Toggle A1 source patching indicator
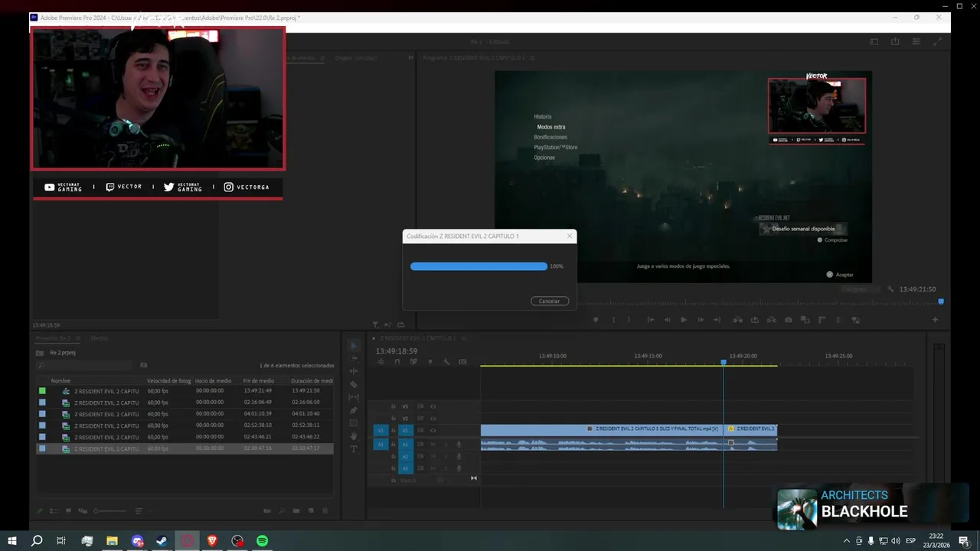Screen dimensions: 980x551 tap(381, 444)
